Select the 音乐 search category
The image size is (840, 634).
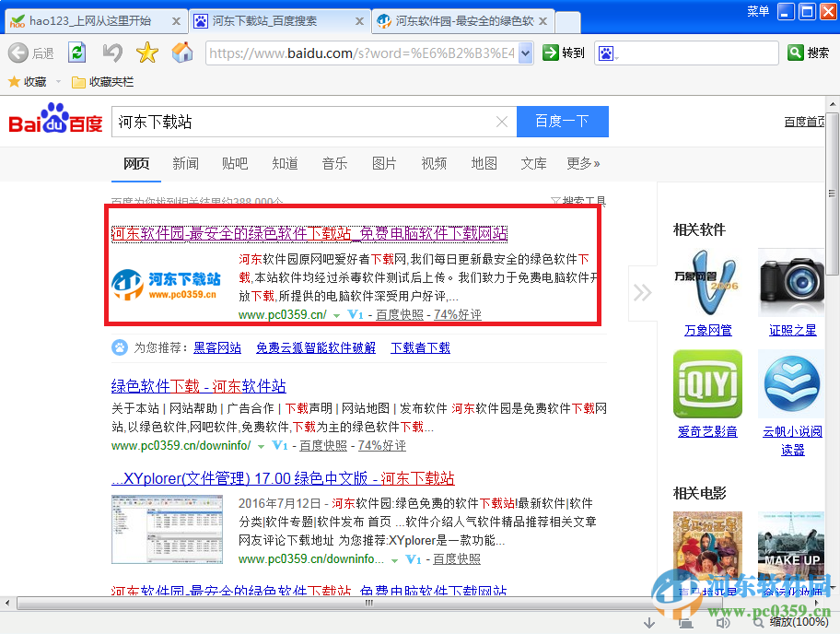pyautogui.click(x=335, y=163)
